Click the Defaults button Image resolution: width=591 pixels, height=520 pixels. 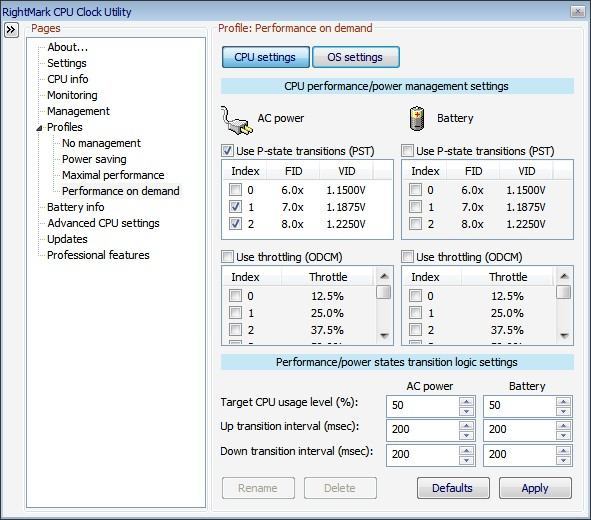pos(453,488)
